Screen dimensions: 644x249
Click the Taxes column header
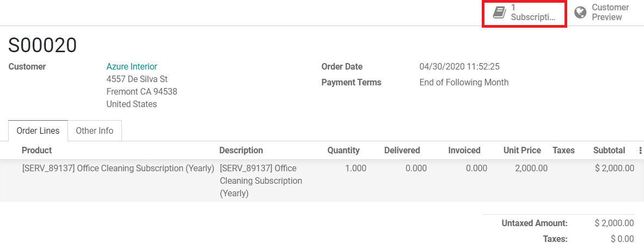563,151
